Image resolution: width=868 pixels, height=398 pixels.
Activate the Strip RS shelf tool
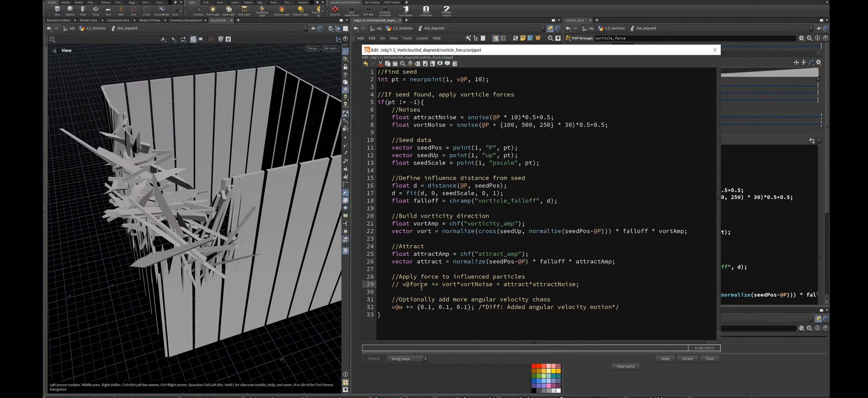tap(334, 11)
